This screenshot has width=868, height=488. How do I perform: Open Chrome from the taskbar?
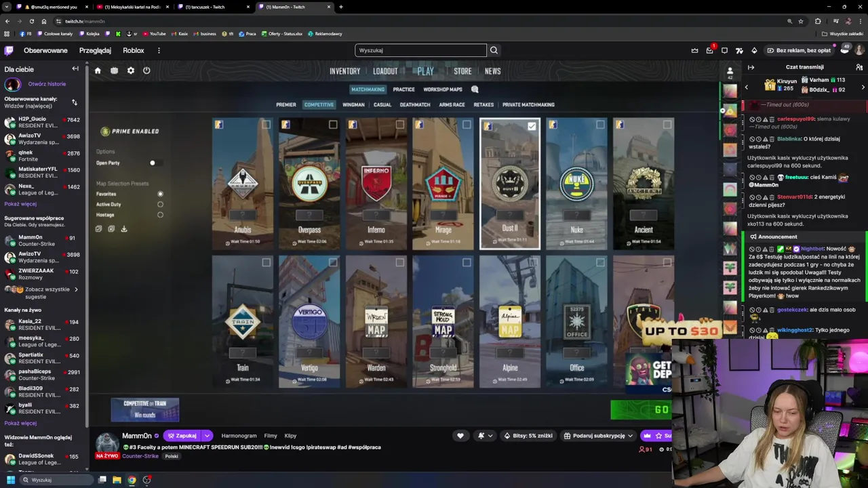tap(132, 480)
